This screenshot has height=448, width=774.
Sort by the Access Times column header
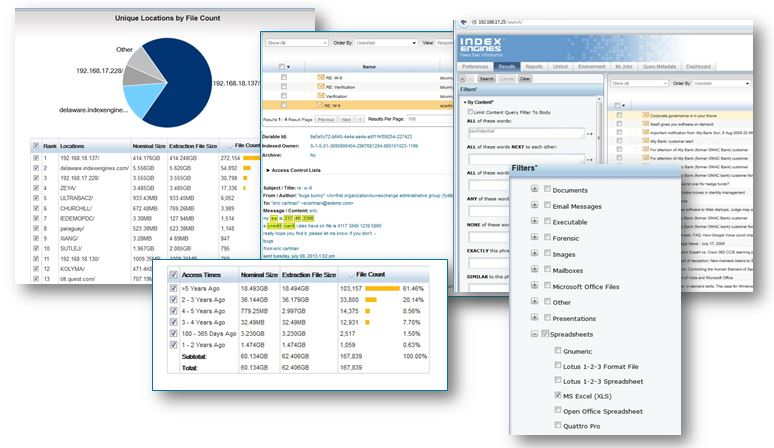coord(201,275)
